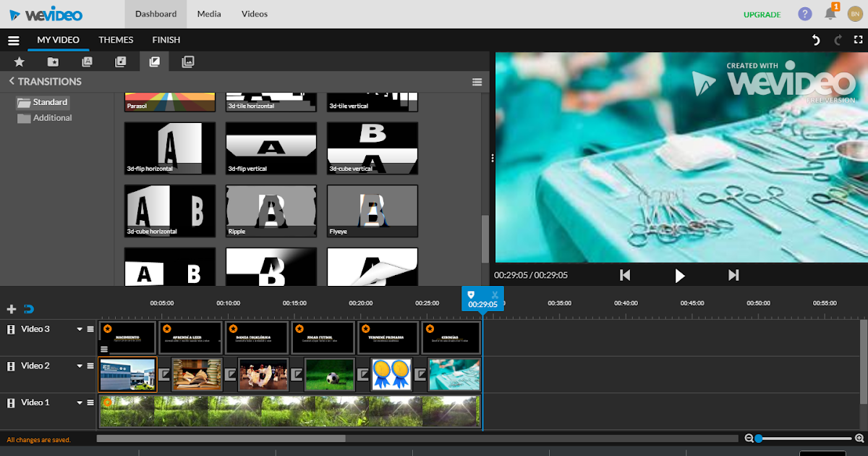This screenshot has height=456, width=868.
Task: Open the Dashboard menu item
Action: (x=156, y=14)
